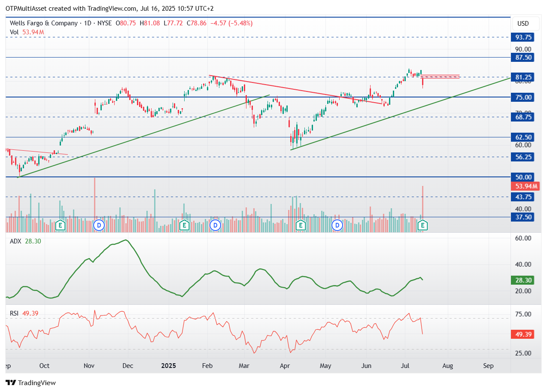Click the red RSI 49.39 value label
This screenshot has width=547, height=392.
522,334
